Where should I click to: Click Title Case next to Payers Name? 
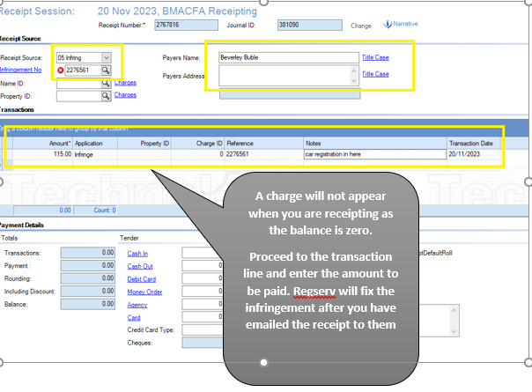click(x=376, y=57)
